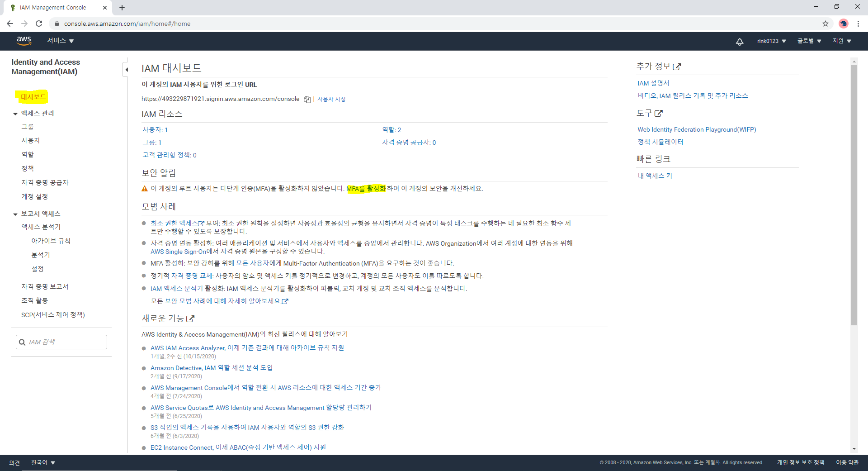Open the Chrome profile avatar

[x=844, y=24]
